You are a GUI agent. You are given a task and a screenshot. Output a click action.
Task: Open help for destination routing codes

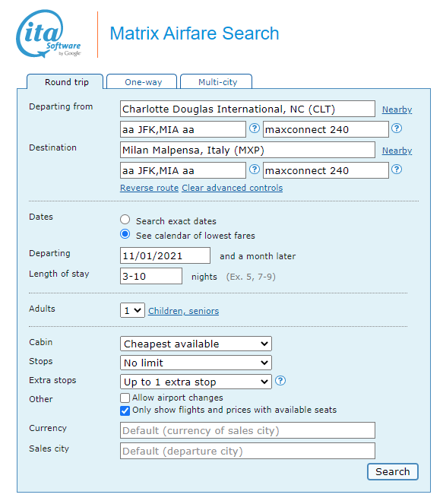(x=255, y=169)
